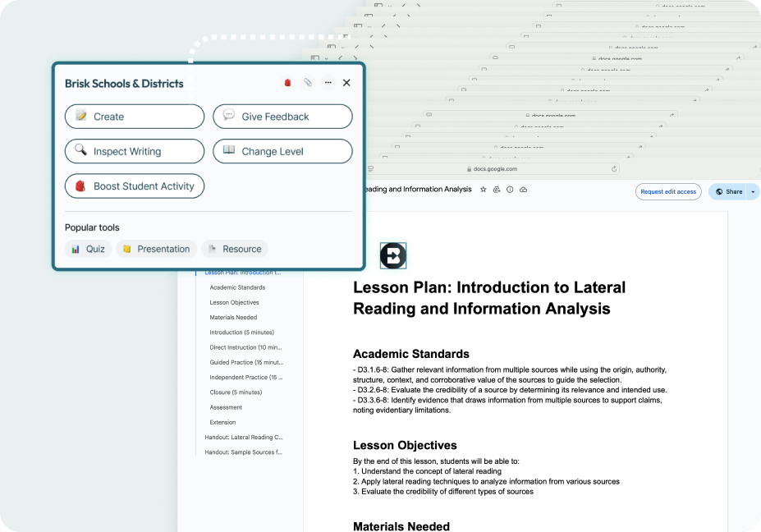Launch the Quiz popular tool
The width and height of the screenshot is (761, 532).
pyautogui.click(x=88, y=249)
